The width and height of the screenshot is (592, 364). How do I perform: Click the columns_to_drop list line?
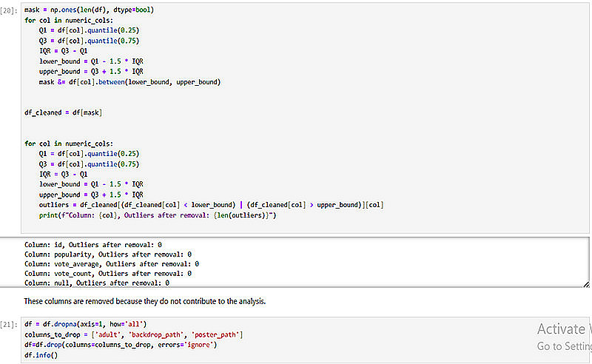[134, 334]
